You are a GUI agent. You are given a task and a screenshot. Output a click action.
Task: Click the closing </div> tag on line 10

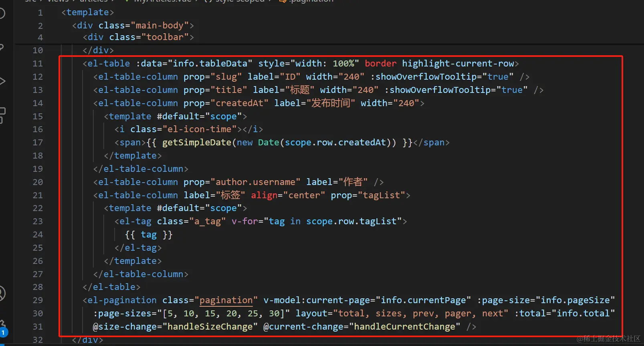coord(98,50)
